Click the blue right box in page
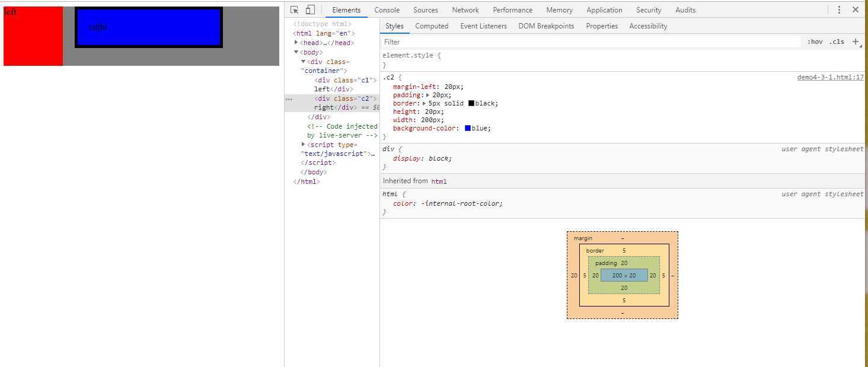Image resolution: width=868 pixels, height=367 pixels. (149, 27)
